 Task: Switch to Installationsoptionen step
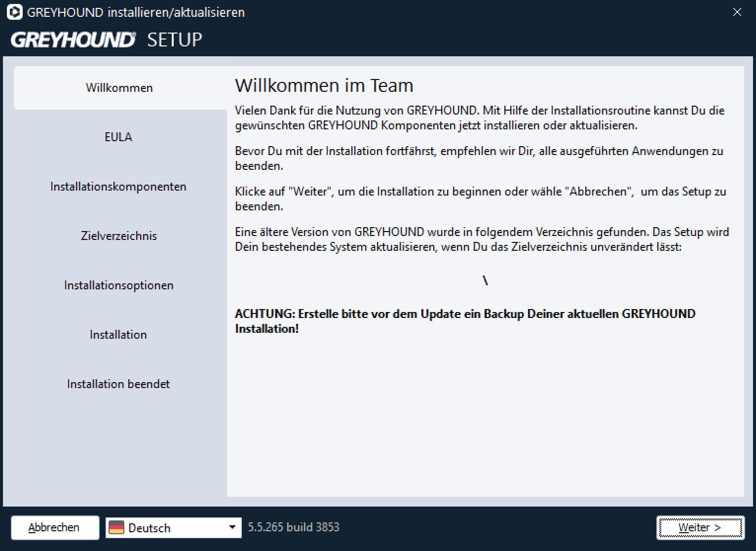(119, 285)
